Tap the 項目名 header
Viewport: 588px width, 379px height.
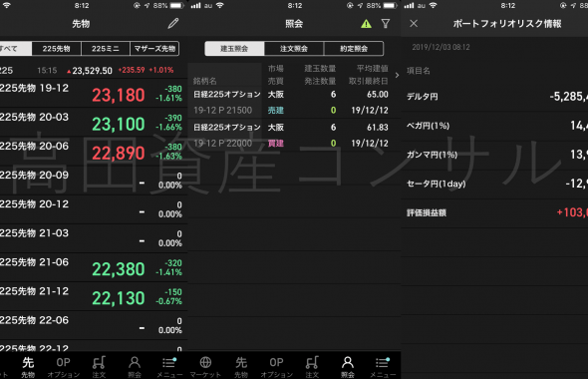point(419,71)
